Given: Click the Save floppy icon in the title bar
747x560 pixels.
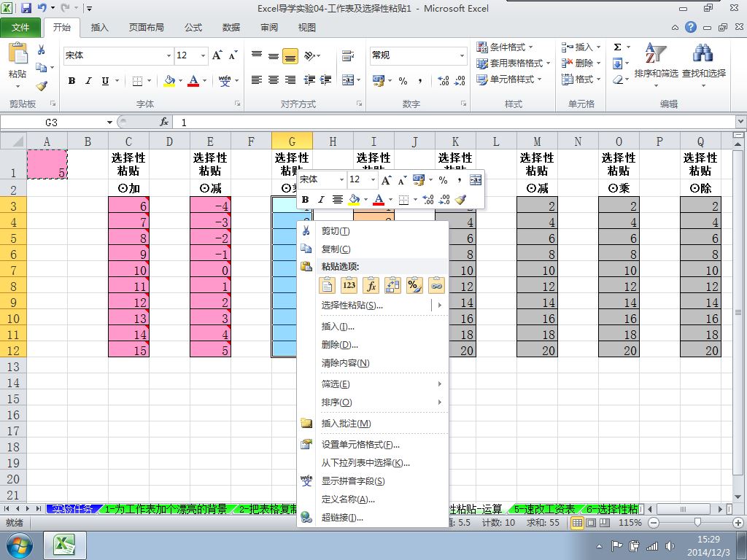Looking at the screenshot, I should (x=26, y=8).
